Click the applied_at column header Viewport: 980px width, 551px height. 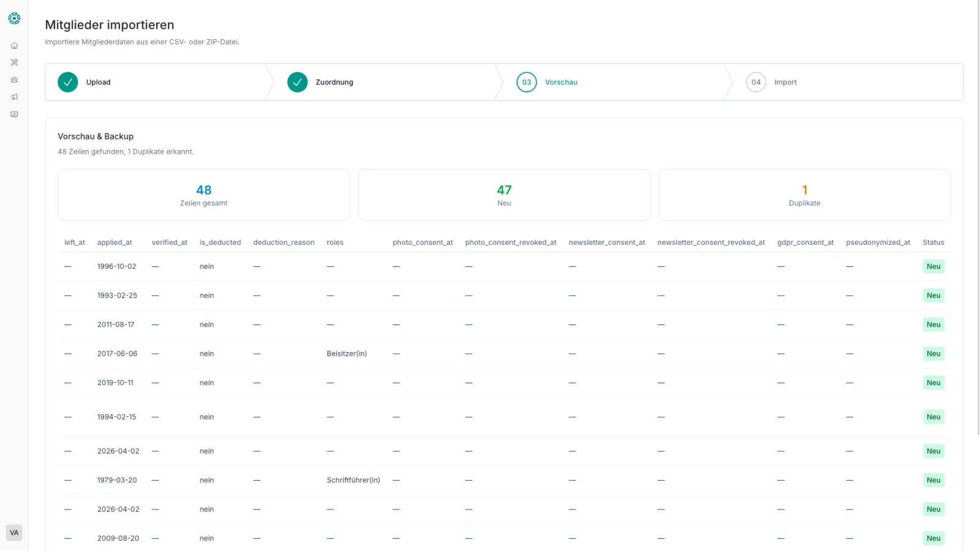coord(115,242)
